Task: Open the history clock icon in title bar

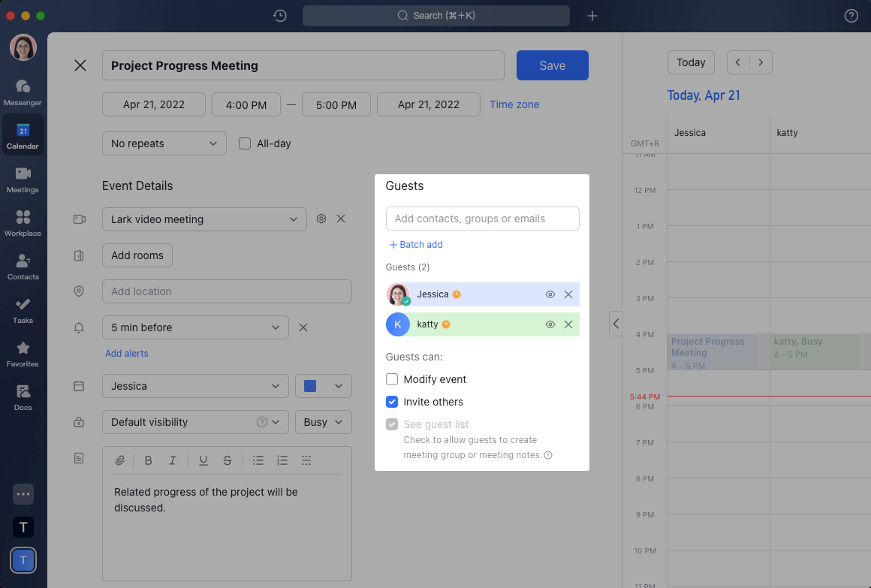Action: (280, 16)
